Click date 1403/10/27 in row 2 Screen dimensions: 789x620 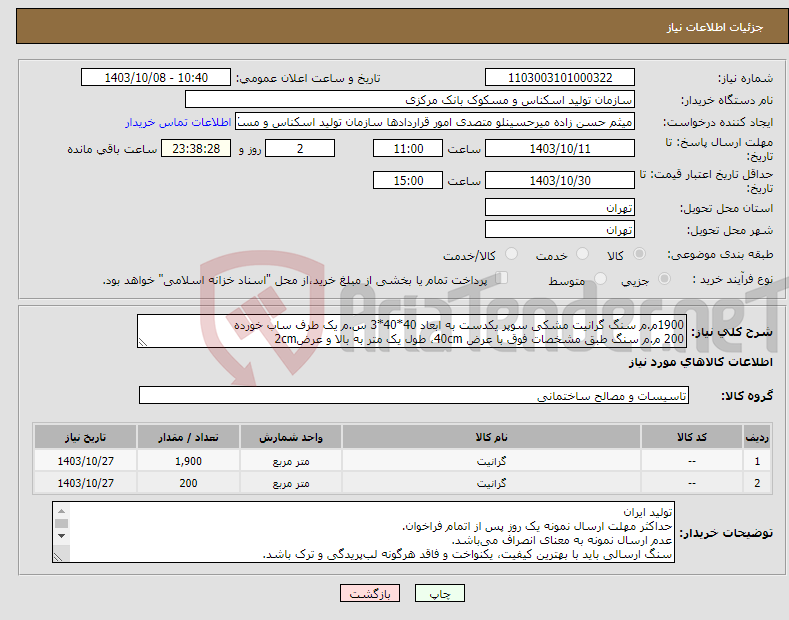tap(86, 483)
